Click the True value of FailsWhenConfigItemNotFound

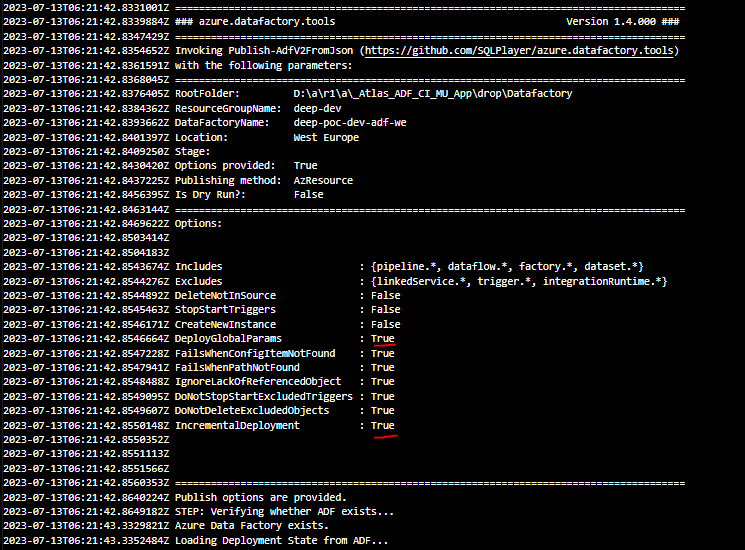[x=382, y=353]
